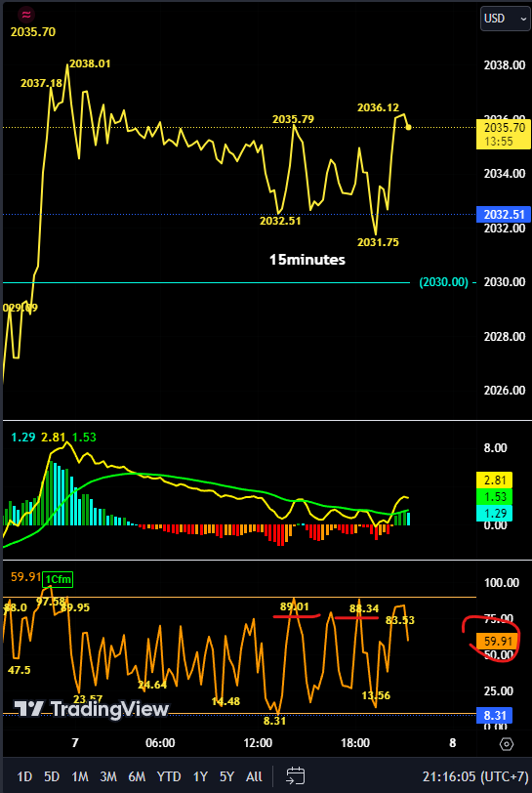Click the 2038.00 price scale tick

click(504, 65)
